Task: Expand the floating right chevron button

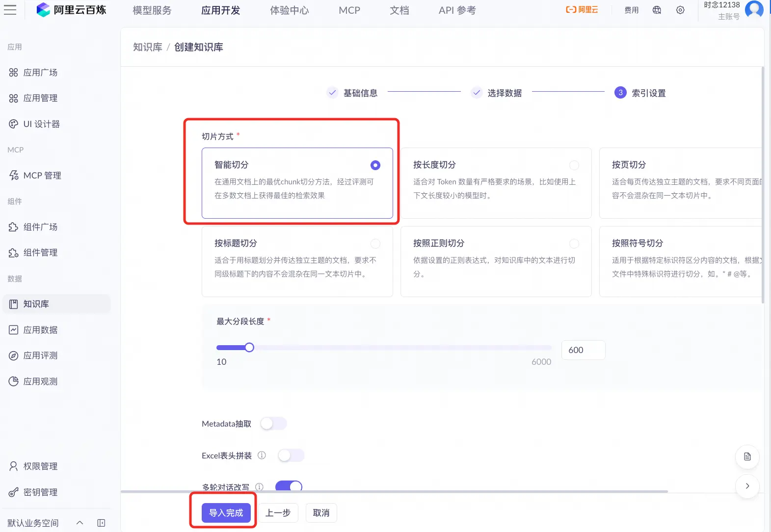Action: click(747, 486)
